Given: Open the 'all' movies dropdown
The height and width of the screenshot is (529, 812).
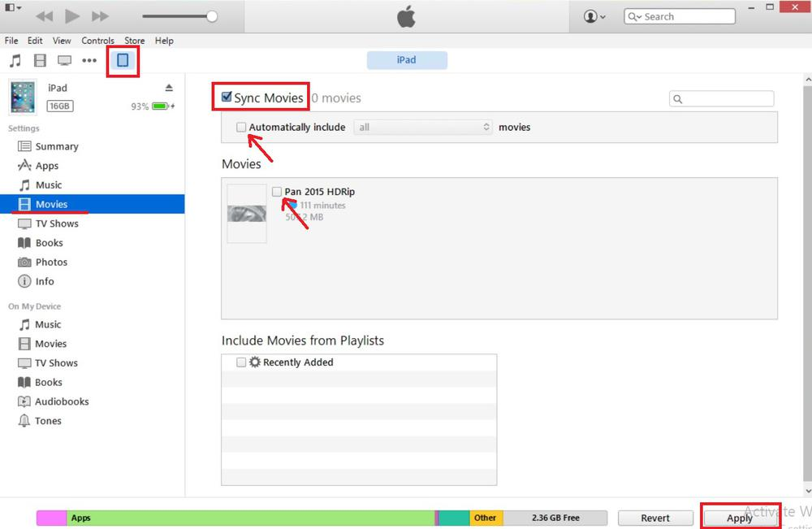Looking at the screenshot, I should pos(423,127).
